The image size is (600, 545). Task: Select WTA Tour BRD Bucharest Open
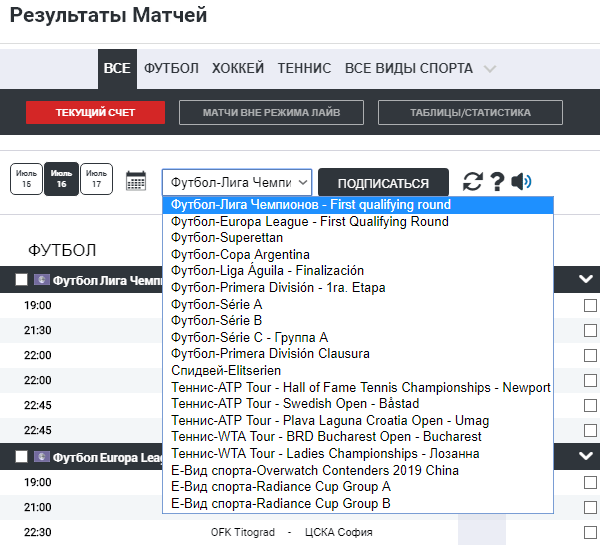(358, 436)
